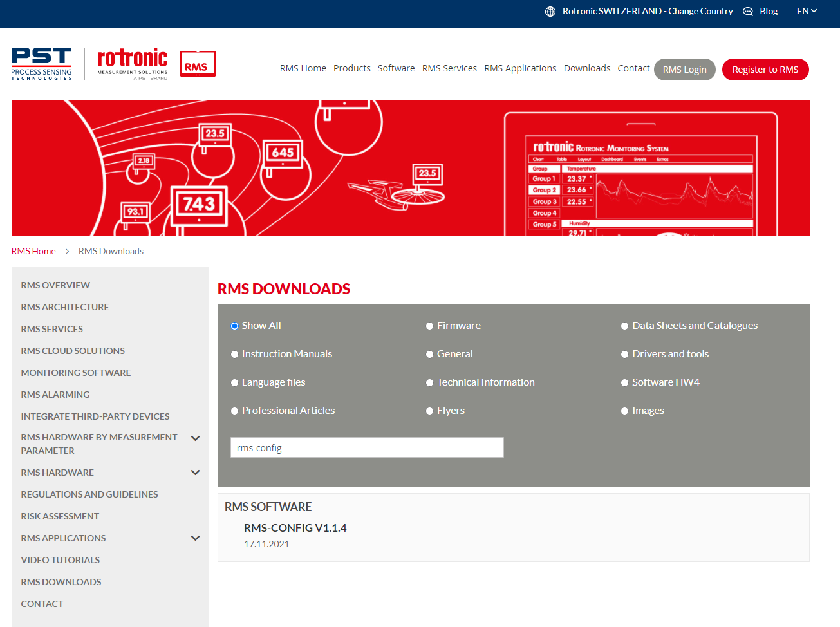This screenshot has width=840, height=627.
Task: Click the breadcrumb chevron separator icon
Action: pos(67,252)
